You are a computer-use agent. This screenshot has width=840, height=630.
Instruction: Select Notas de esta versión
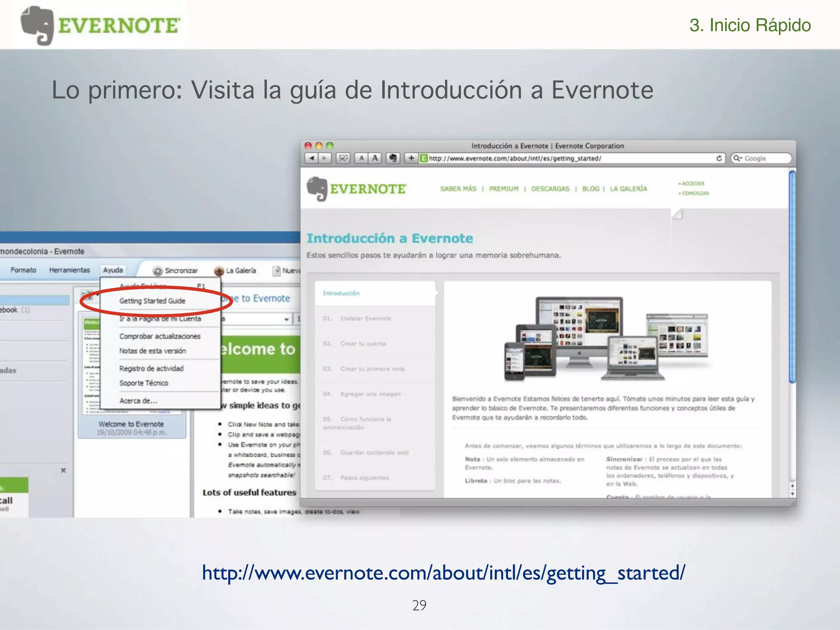(153, 351)
